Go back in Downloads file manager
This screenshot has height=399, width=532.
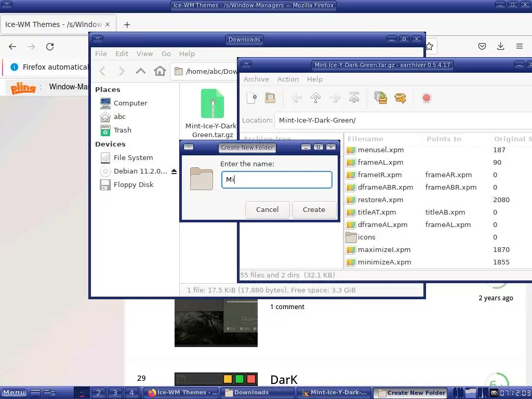[x=102, y=71]
